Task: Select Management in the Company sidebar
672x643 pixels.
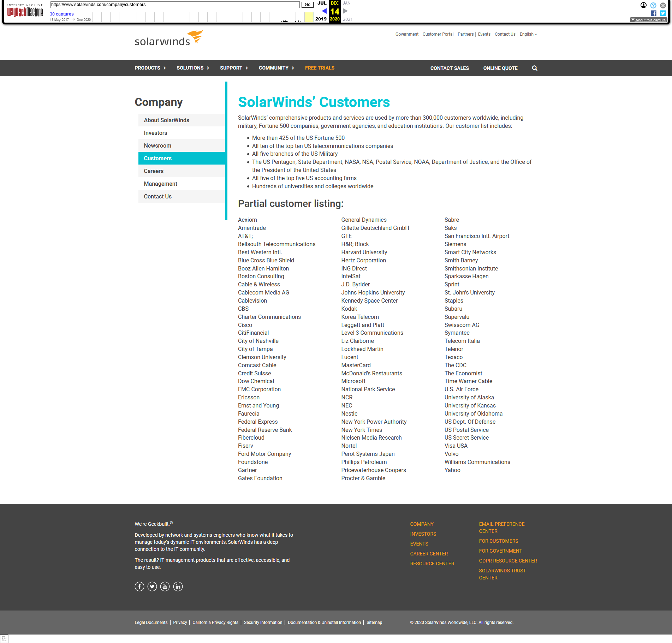Action: tap(182, 184)
